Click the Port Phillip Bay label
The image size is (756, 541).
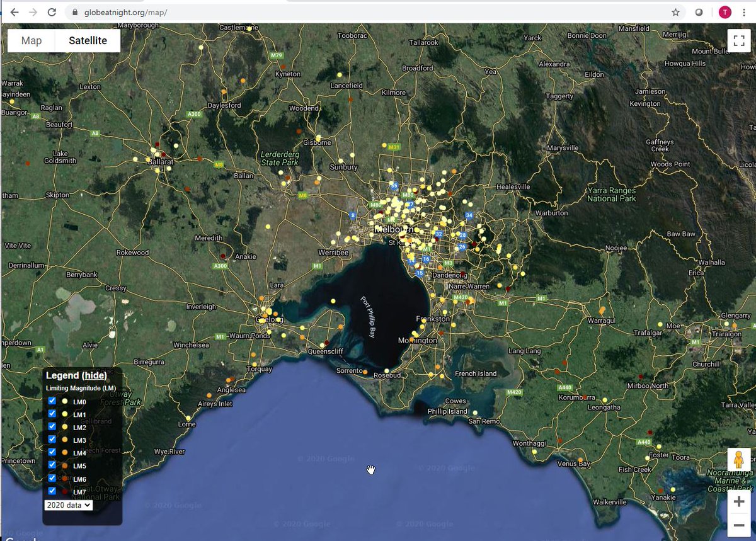click(367, 317)
